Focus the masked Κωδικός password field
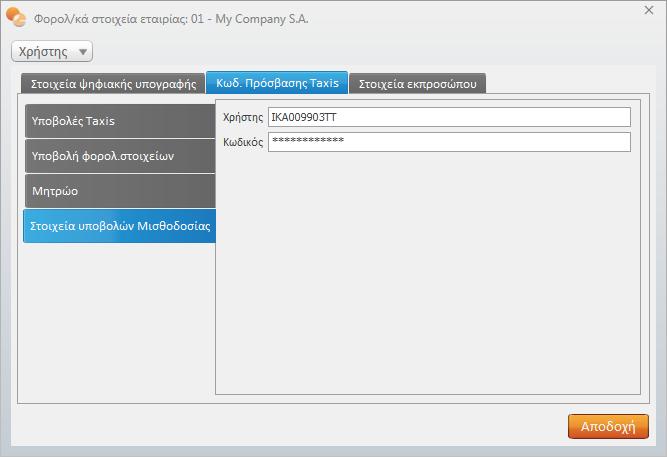This screenshot has height=457, width=667. [x=449, y=142]
